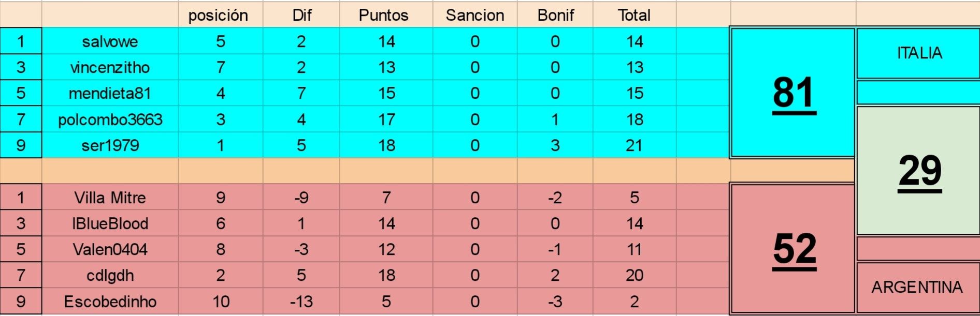Click the 'vincenzitho' name cell

pos(110,67)
